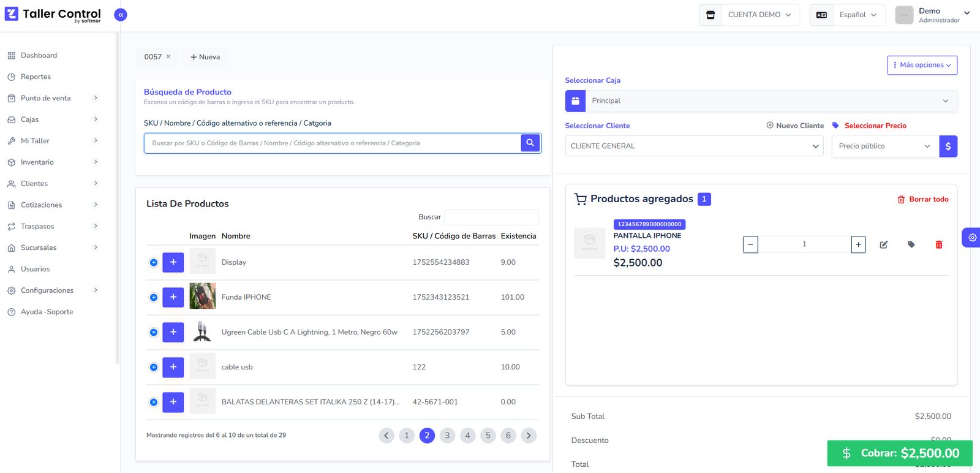The height and width of the screenshot is (473, 980).
Task: Click the Buscar field in Lista De Productos
Action: (491, 217)
